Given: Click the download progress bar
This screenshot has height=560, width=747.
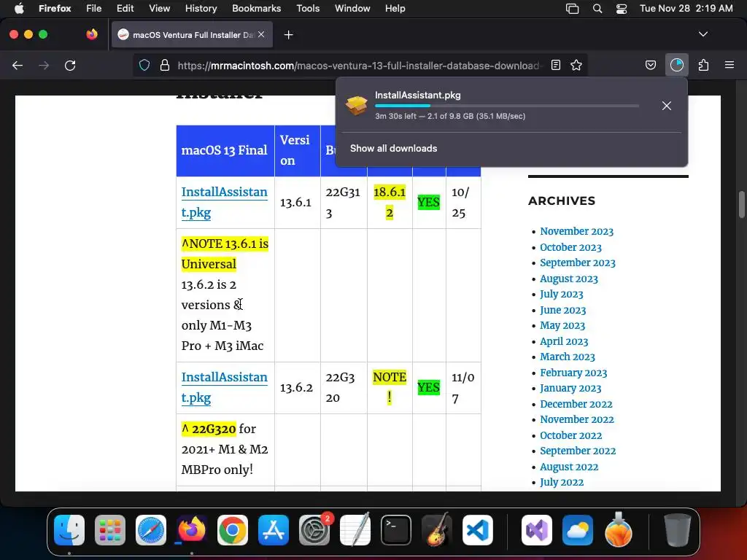Looking at the screenshot, I should [507, 106].
